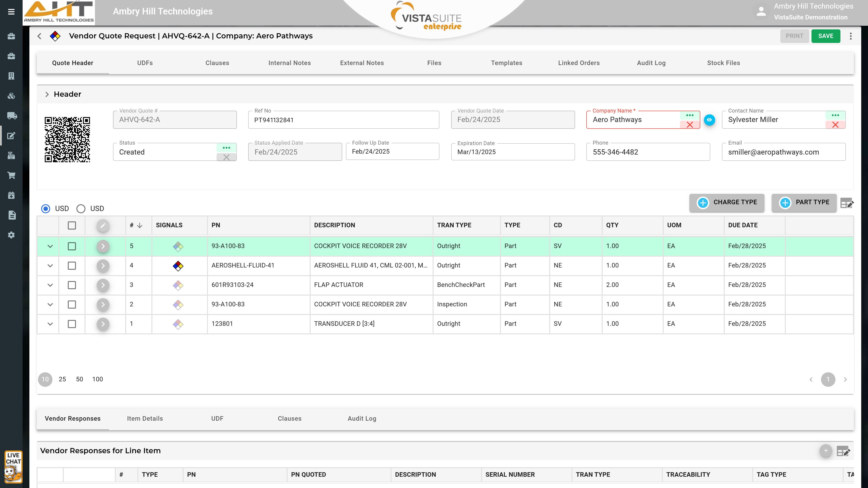Check the box for line item 3
The image size is (868, 488).
(x=72, y=285)
